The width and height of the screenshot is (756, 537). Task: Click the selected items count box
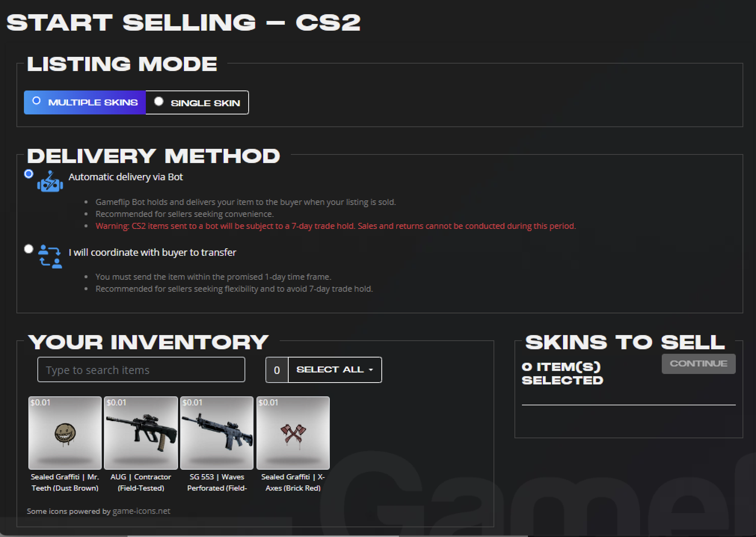[277, 370]
